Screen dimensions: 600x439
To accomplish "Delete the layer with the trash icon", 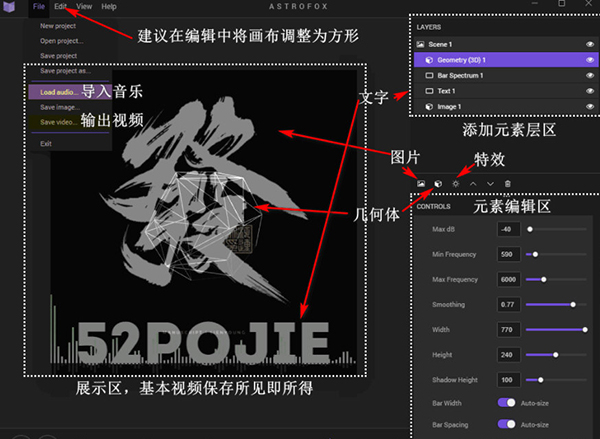I will tap(508, 183).
